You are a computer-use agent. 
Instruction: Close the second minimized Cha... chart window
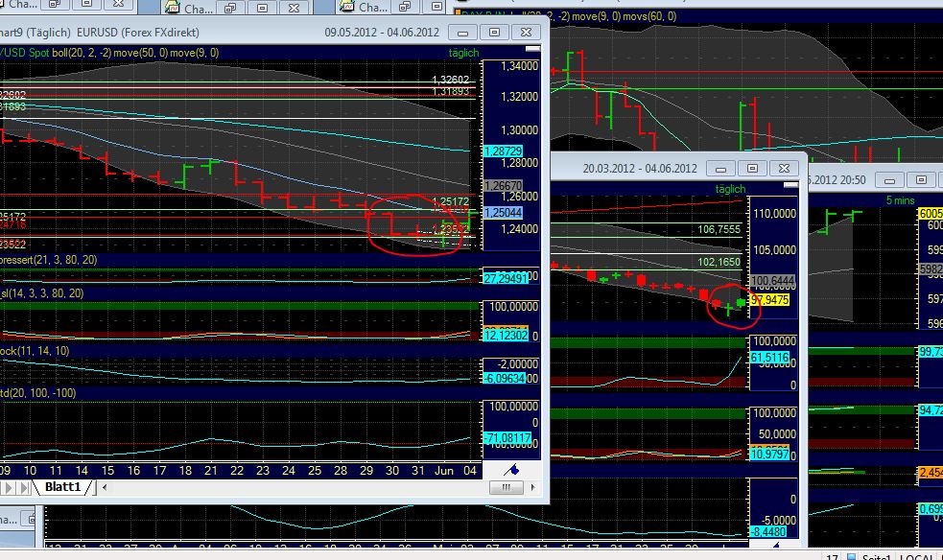tap(294, 8)
